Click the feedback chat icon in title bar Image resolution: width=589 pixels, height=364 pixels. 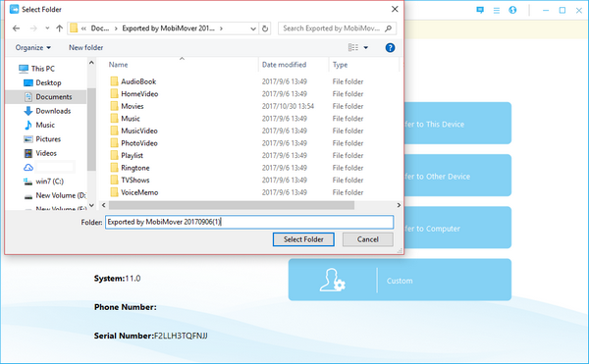(x=480, y=10)
